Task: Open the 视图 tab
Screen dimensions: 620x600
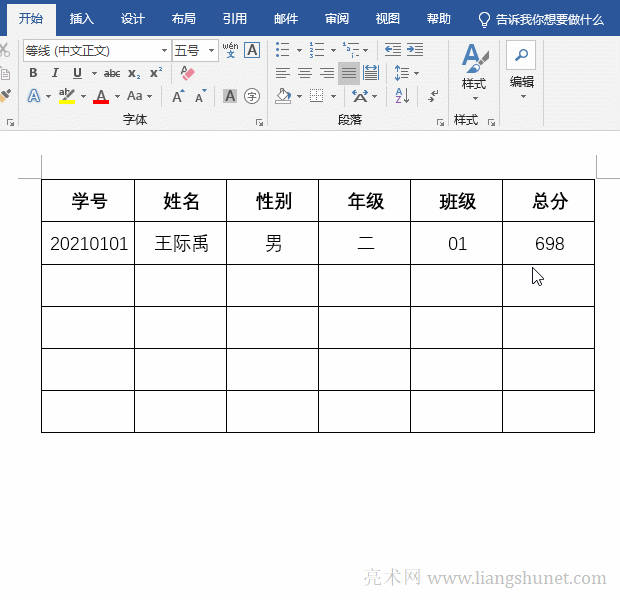Action: (388, 19)
